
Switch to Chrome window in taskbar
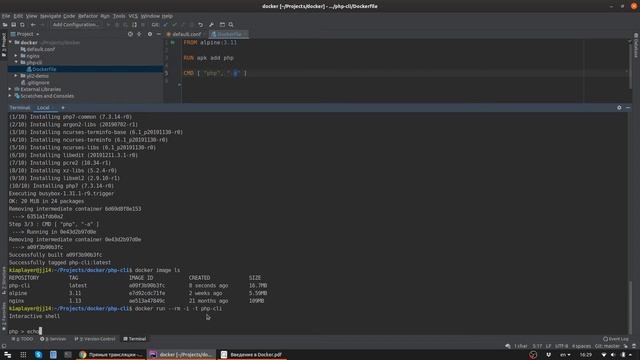[x=110, y=355]
